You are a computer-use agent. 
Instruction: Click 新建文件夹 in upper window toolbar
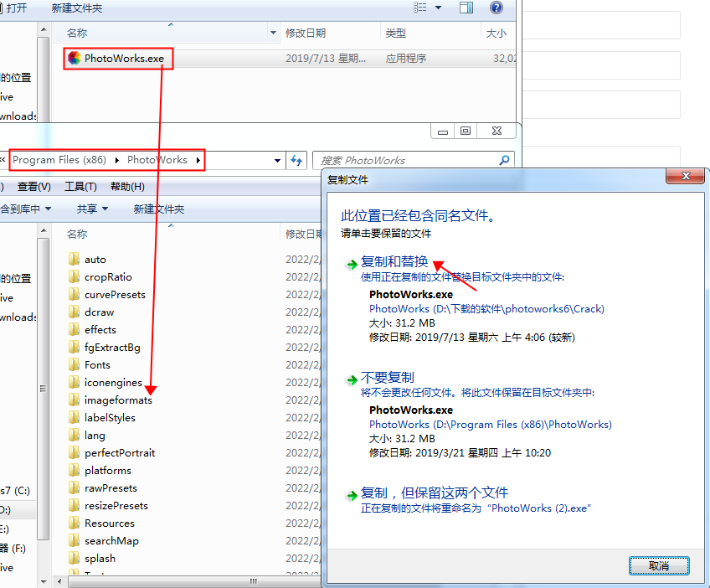click(77, 8)
